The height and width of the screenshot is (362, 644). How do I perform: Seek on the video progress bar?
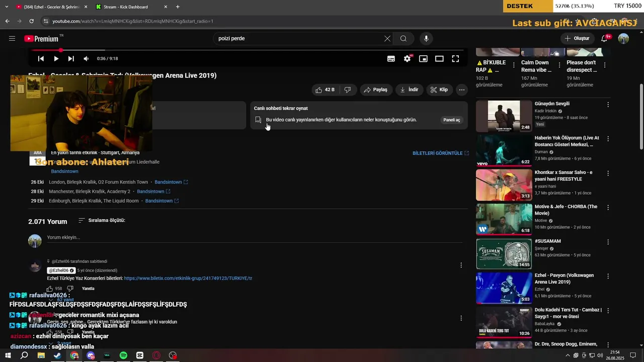pos(247,50)
